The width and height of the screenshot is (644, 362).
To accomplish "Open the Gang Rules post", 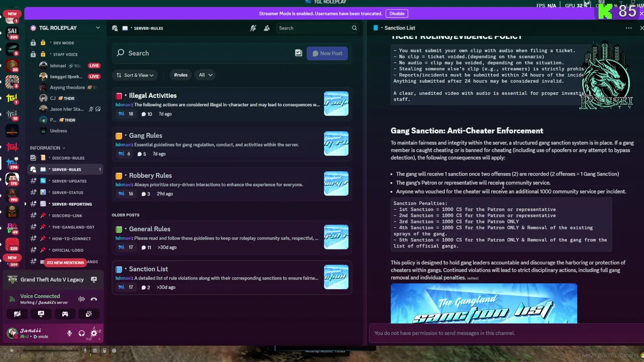I will (231, 144).
